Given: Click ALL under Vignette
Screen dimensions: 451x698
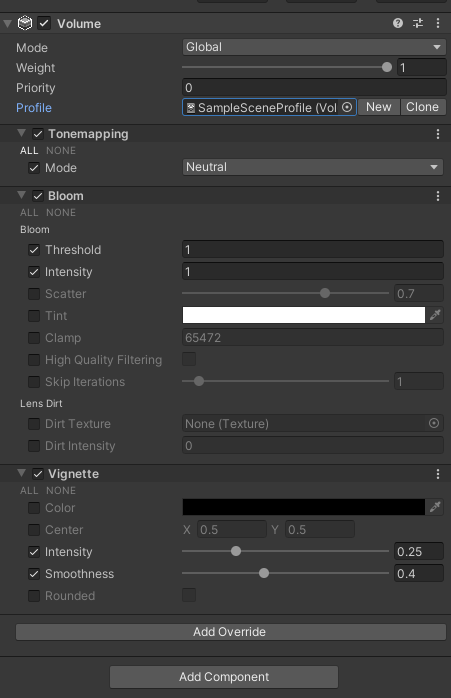Looking at the screenshot, I should 29,491.
